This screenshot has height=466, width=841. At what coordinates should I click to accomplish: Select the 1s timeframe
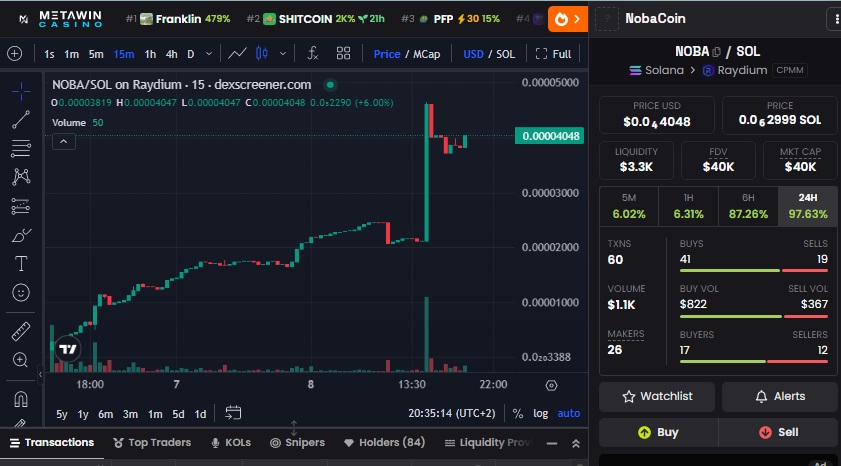pyautogui.click(x=49, y=54)
